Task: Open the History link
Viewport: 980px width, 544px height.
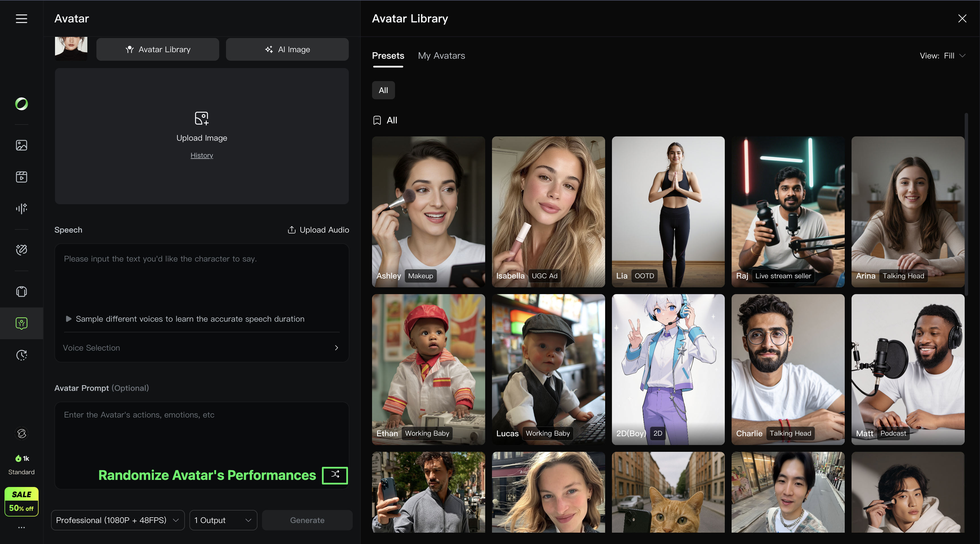Action: [202, 155]
